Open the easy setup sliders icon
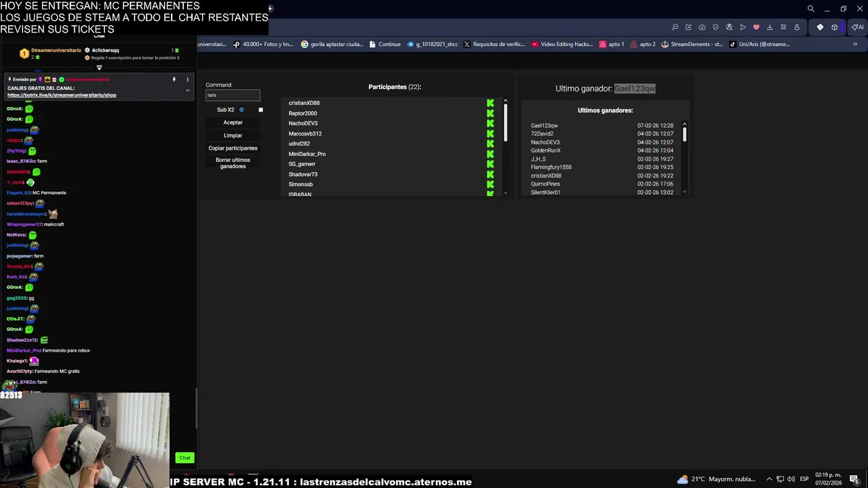 (783, 27)
